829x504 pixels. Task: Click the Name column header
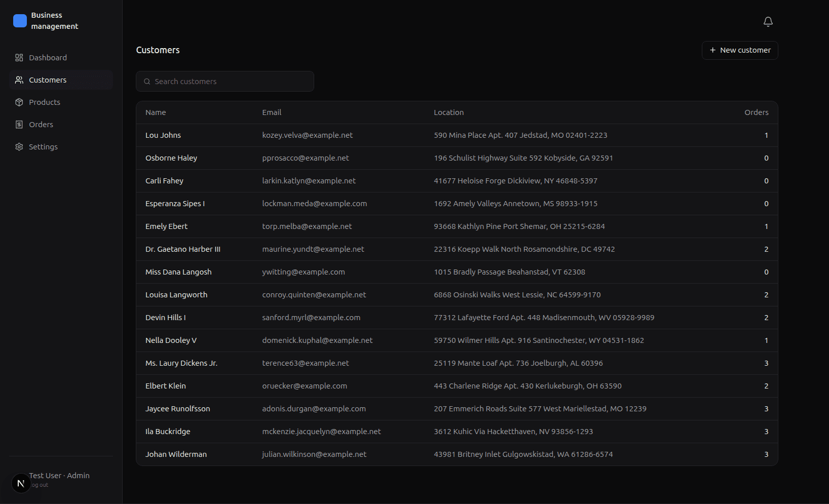point(156,112)
